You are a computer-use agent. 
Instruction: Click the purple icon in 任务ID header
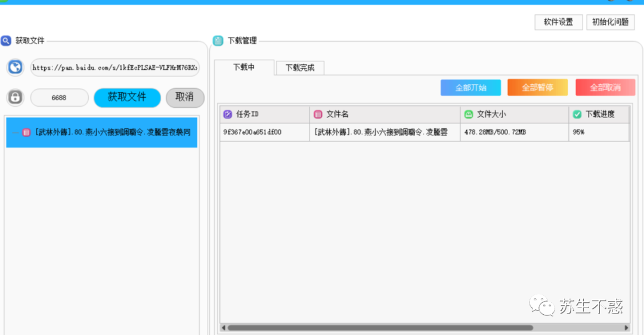[228, 114]
